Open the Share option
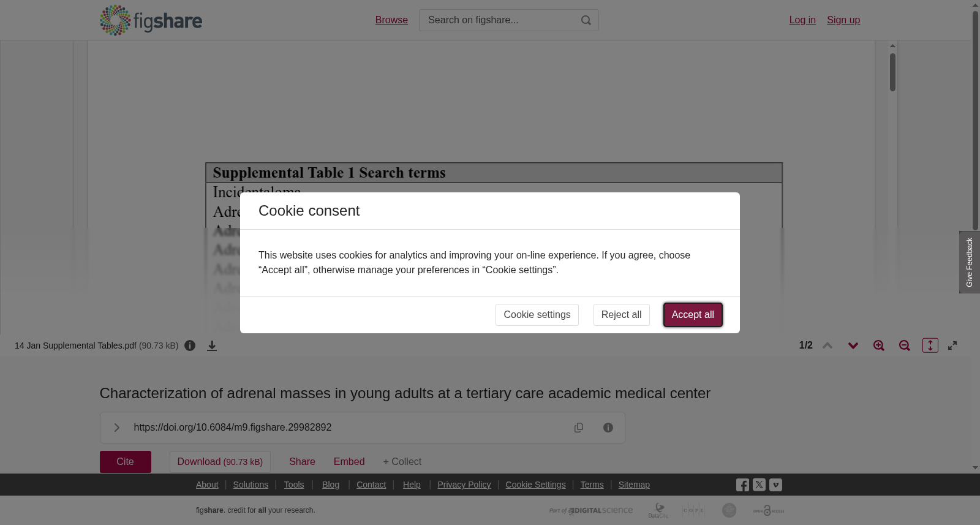Viewport: 980px width, 525px height. (x=302, y=462)
